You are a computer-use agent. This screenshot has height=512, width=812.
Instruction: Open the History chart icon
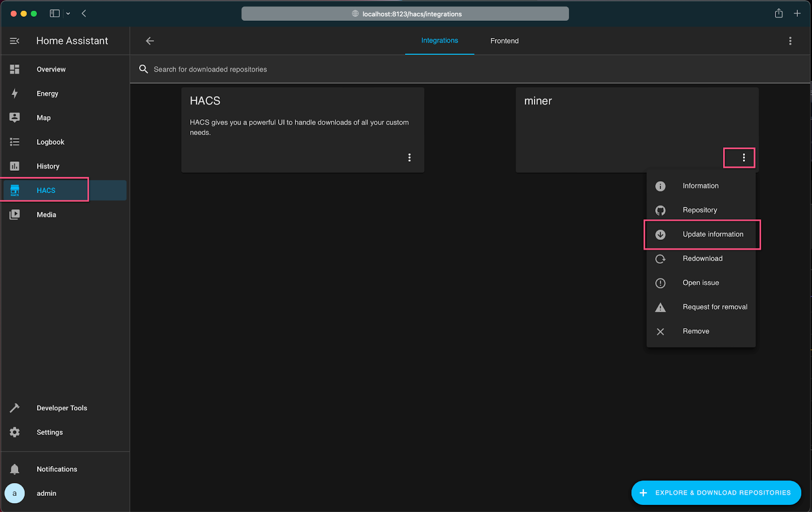tap(15, 166)
